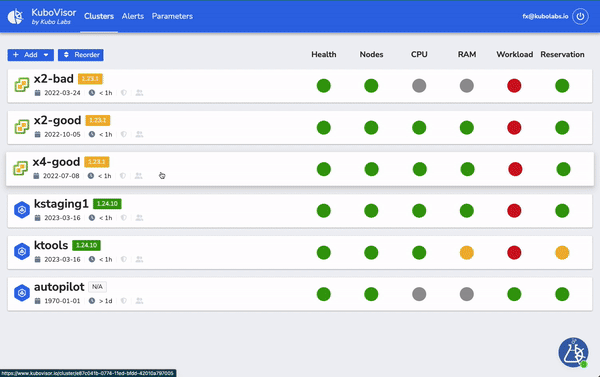Click the fx@kubolabs.io account label
The height and width of the screenshot is (377, 600).
[x=545, y=16]
